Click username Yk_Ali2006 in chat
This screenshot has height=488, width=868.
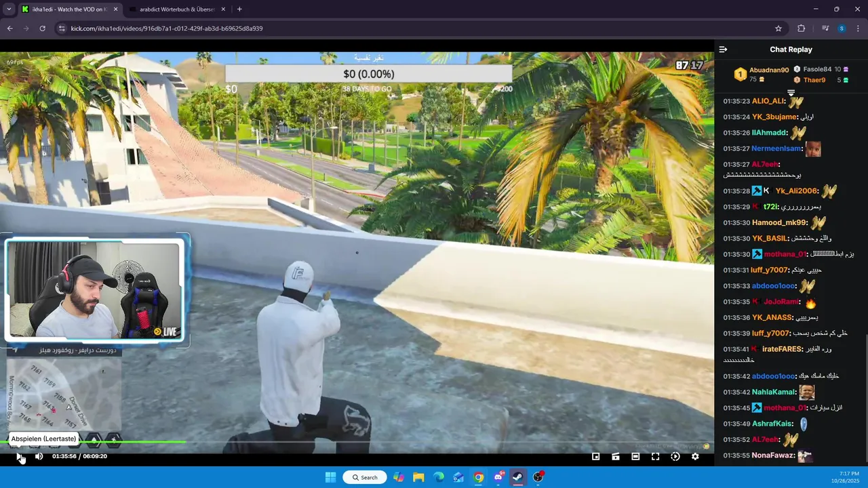tap(796, 191)
